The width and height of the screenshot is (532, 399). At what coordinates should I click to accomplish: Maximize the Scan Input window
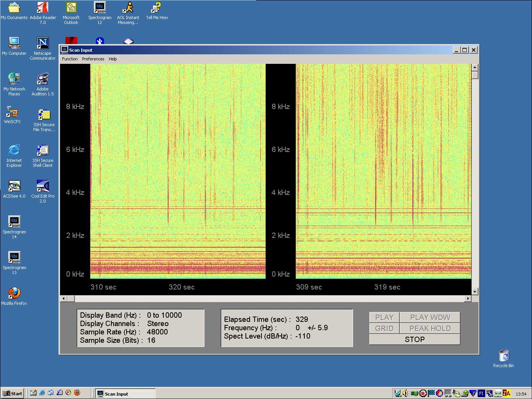tap(465, 50)
